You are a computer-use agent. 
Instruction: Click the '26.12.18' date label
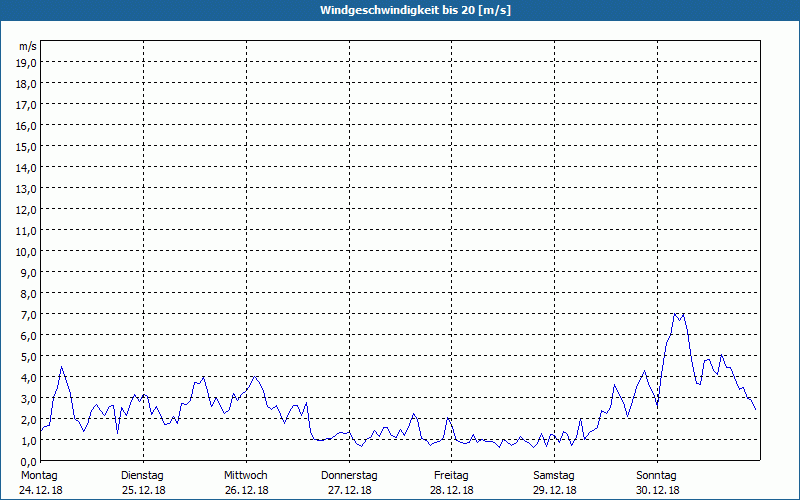click(x=247, y=490)
